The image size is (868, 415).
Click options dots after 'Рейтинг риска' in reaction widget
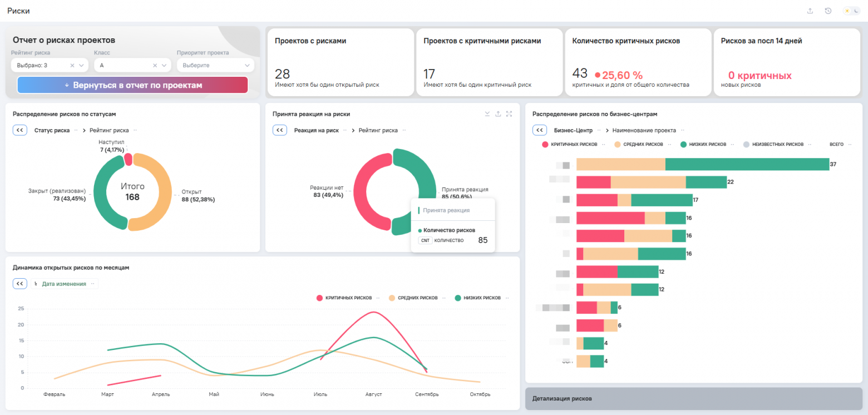(404, 130)
